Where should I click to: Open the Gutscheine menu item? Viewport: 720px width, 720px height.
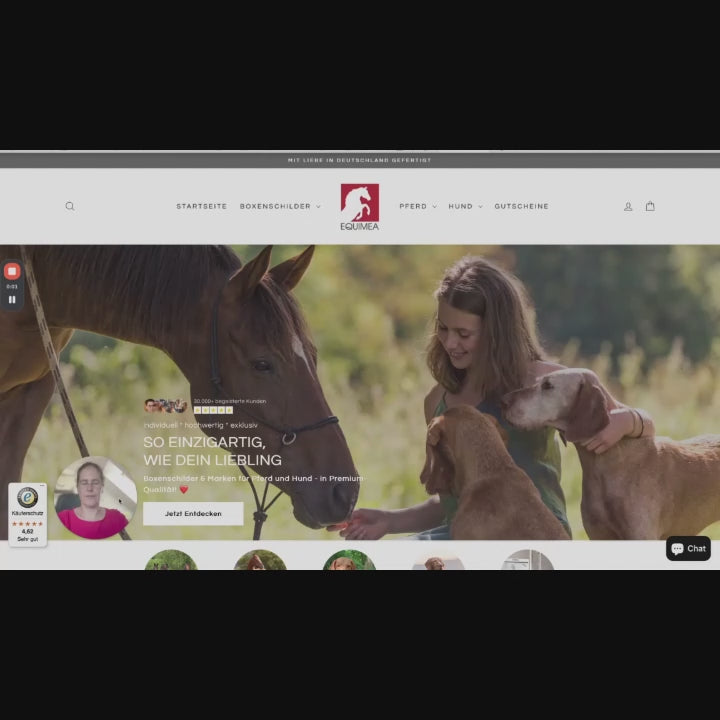click(521, 206)
